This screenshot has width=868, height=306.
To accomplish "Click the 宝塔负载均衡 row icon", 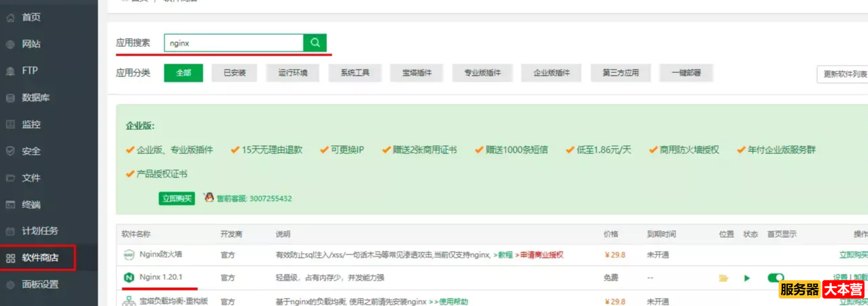I will point(128,301).
